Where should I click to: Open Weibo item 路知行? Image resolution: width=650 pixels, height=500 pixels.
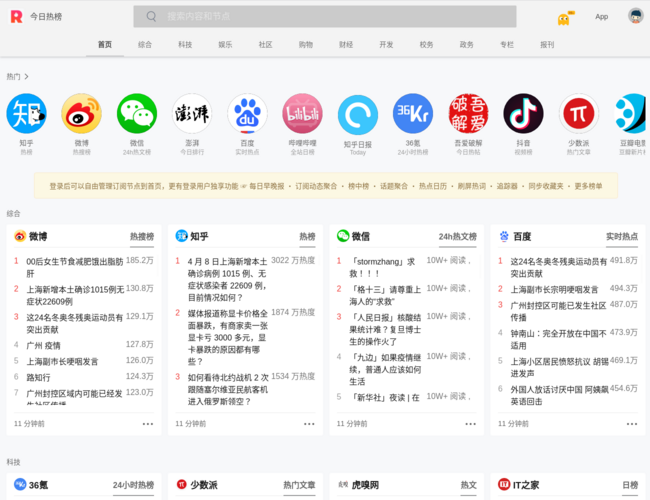point(39,377)
